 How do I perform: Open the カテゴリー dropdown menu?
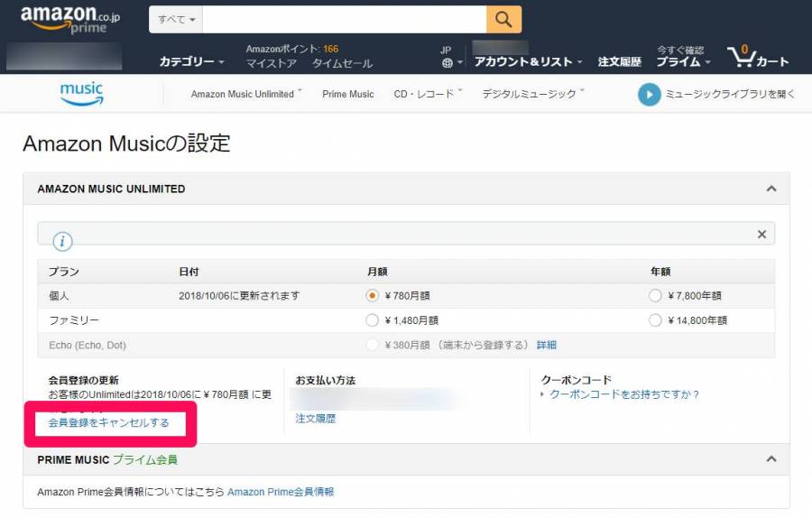point(191,61)
